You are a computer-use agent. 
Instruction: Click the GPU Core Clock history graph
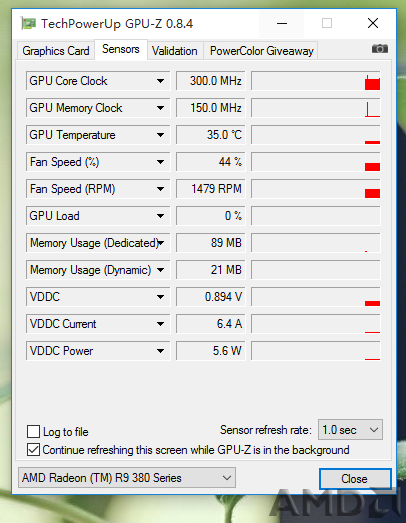tap(316, 81)
